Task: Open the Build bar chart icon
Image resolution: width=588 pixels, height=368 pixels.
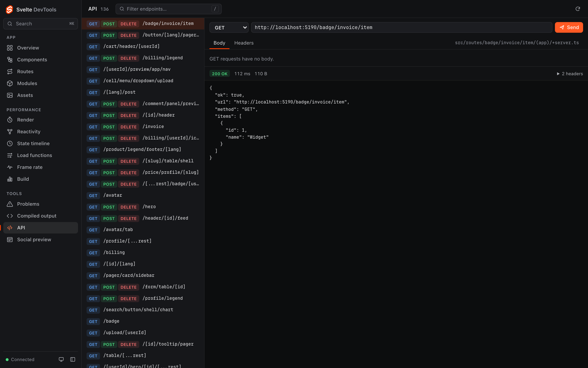Action: 10,179
